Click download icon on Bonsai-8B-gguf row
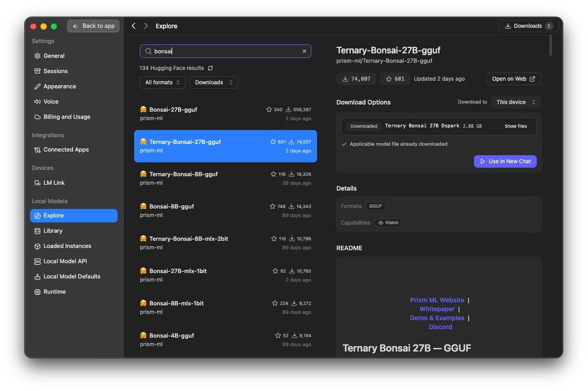Image resolution: width=588 pixels, height=391 pixels. click(x=292, y=206)
